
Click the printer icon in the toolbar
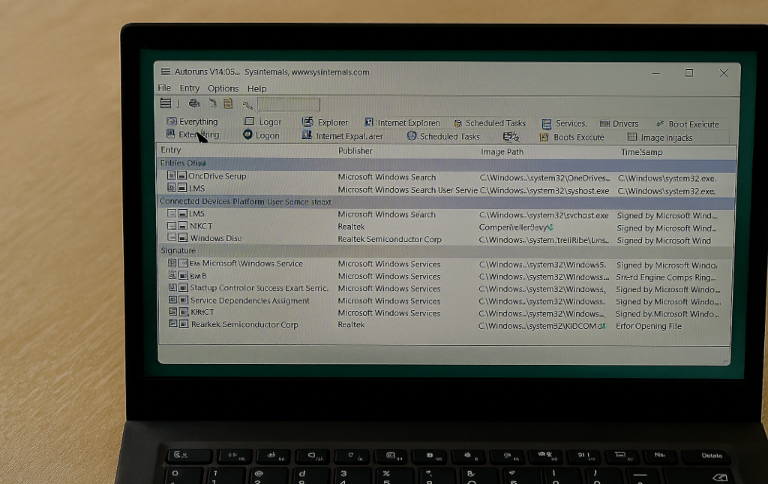(194, 103)
